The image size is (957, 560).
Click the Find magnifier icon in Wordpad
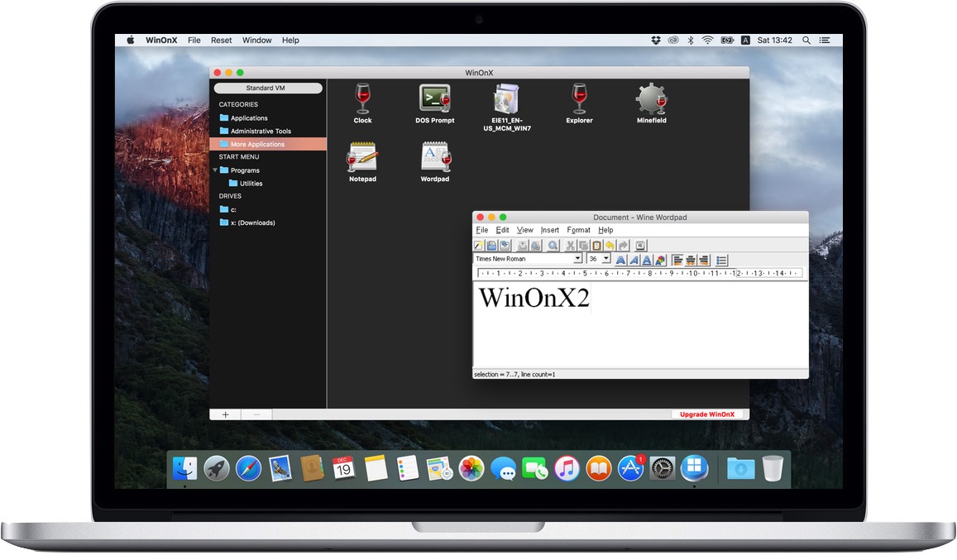pos(553,246)
